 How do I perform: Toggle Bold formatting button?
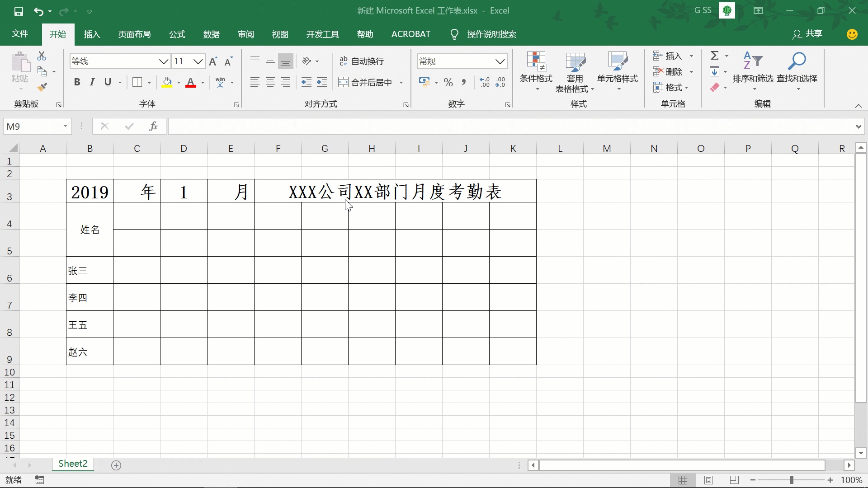point(76,82)
